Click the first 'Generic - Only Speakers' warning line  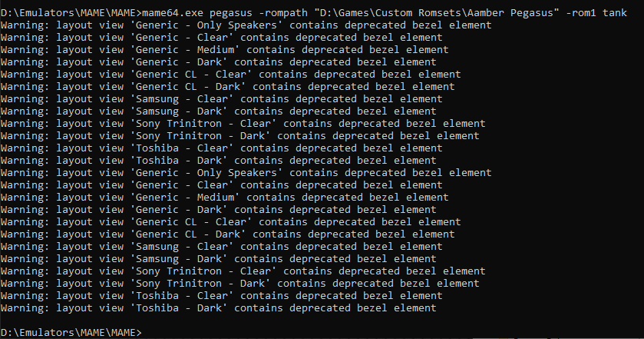click(246, 25)
